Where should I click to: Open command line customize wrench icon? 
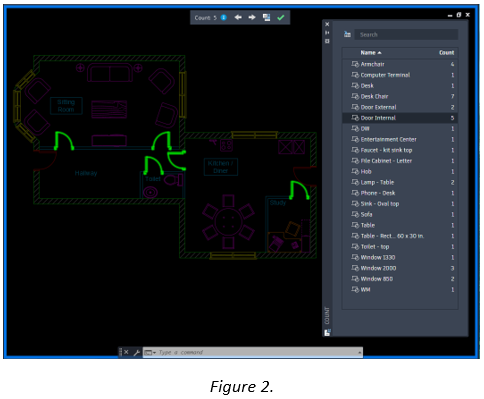tap(136, 352)
